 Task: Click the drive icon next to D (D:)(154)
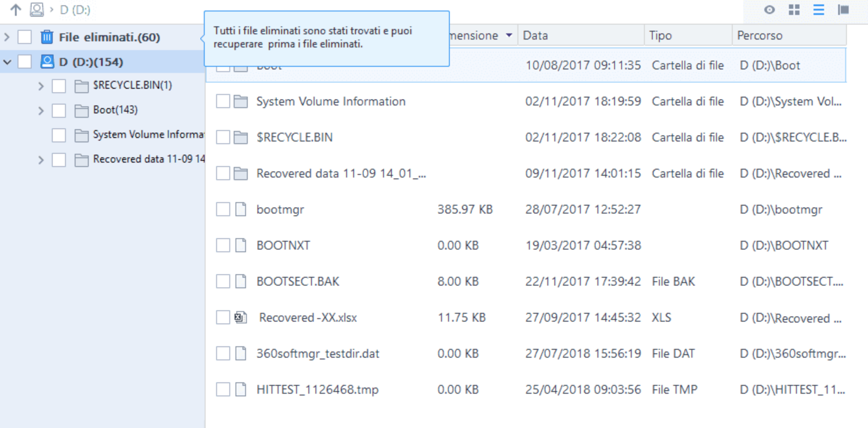47,62
